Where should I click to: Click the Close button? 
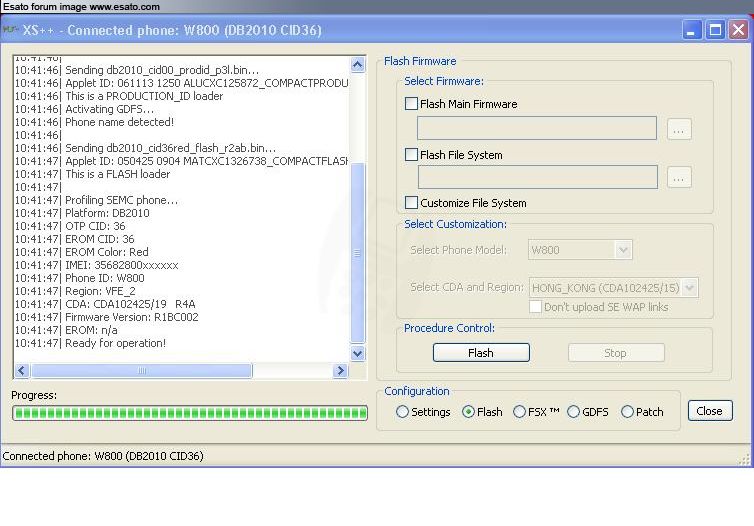[710, 411]
